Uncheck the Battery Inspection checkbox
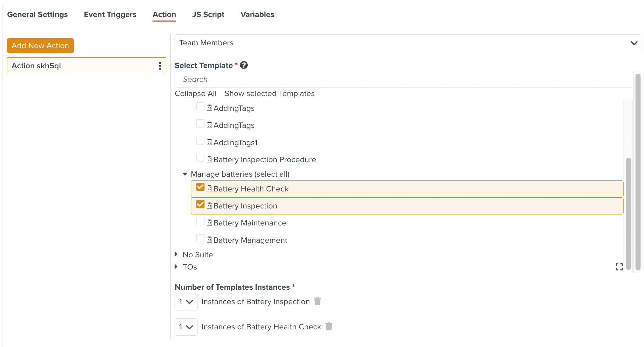Image resolution: width=644 pixels, height=347 pixels. pos(200,204)
